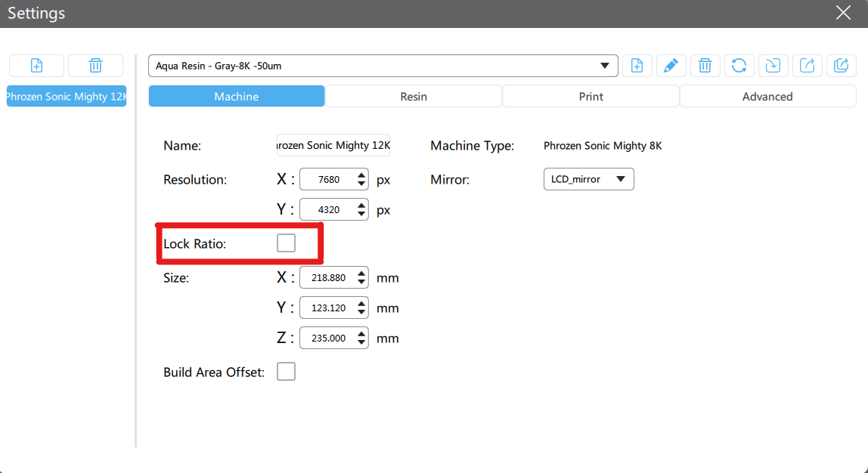Open the Print tab
Viewport: 868px width, 473px height.
click(x=591, y=97)
